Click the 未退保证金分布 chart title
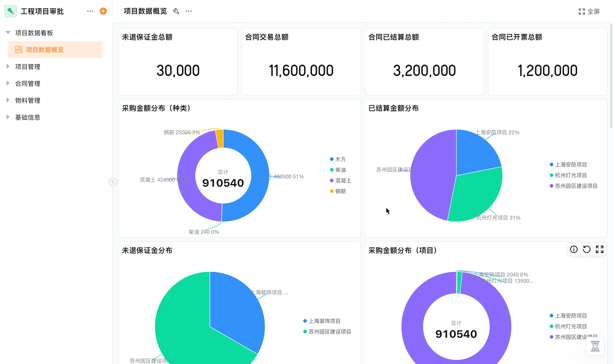Viewport: 613px width, 364px height. pyautogui.click(x=147, y=250)
